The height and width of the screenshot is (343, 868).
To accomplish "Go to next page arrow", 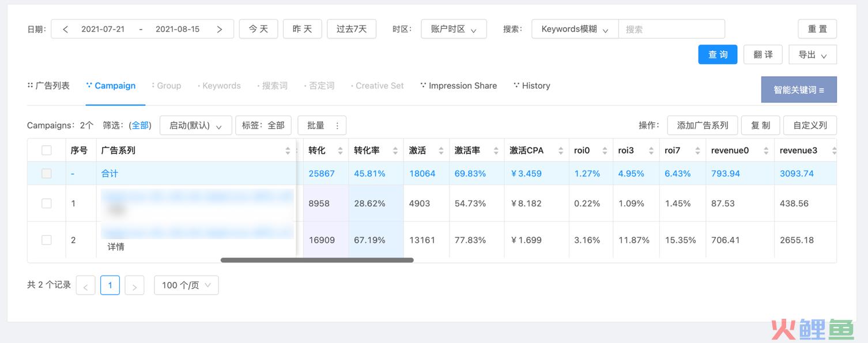I will click(x=134, y=286).
